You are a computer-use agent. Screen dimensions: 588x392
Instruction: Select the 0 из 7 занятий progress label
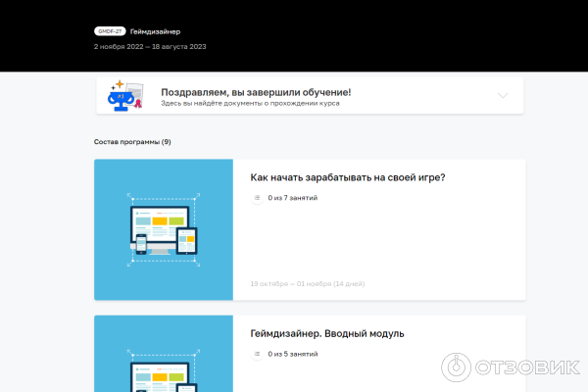292,198
